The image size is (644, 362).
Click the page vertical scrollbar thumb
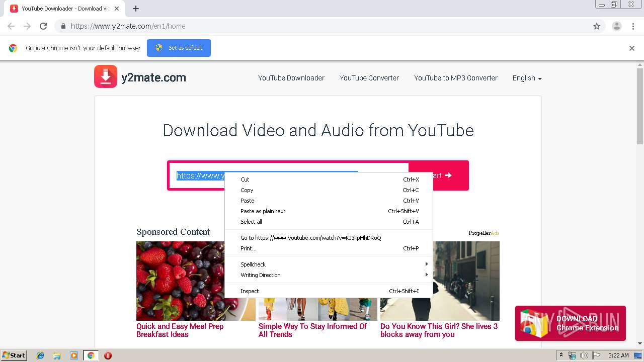coord(640,106)
